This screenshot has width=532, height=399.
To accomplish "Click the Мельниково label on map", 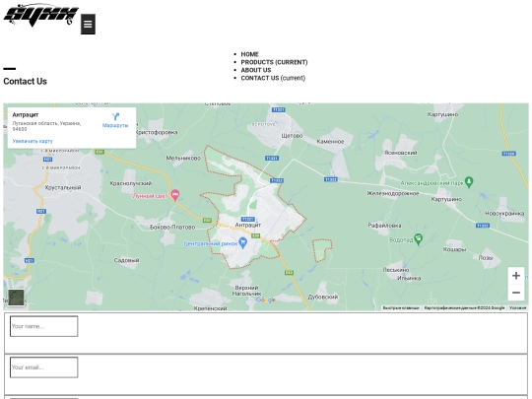I will pos(183,158).
